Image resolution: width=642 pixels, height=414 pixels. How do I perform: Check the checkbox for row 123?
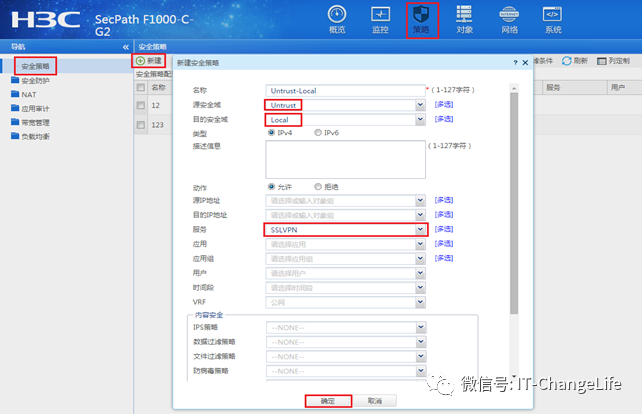tap(141, 125)
